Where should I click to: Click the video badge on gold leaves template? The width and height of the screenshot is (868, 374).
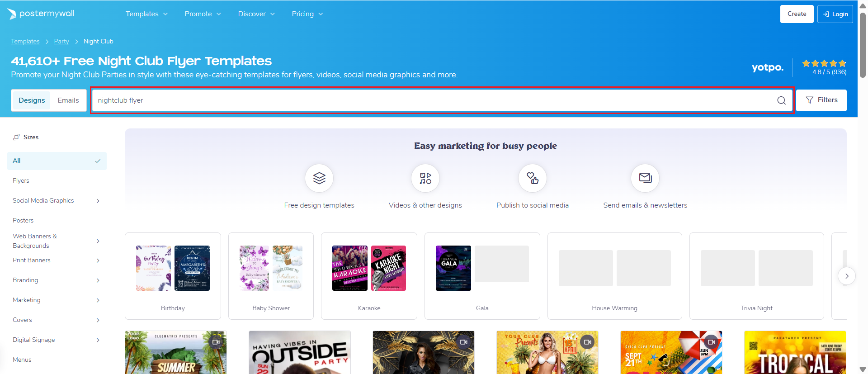click(x=464, y=342)
